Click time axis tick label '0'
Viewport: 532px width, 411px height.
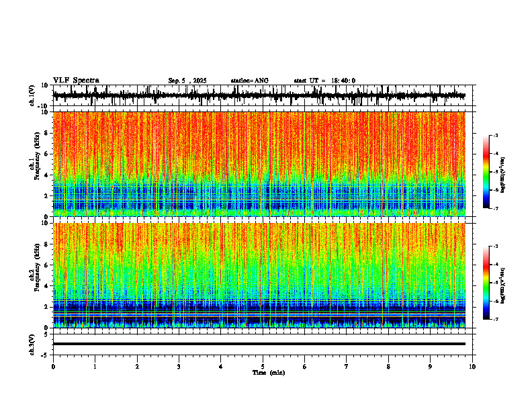coord(53,367)
